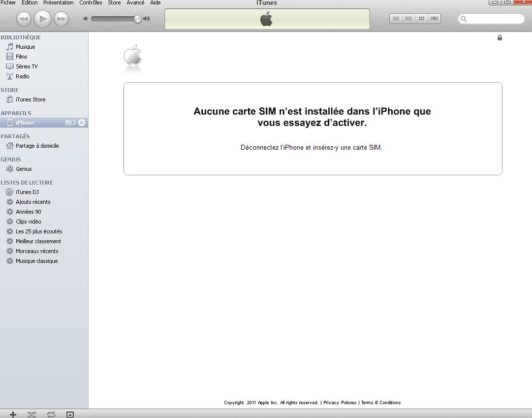Open the Meilleur classement playlist

[44, 241]
